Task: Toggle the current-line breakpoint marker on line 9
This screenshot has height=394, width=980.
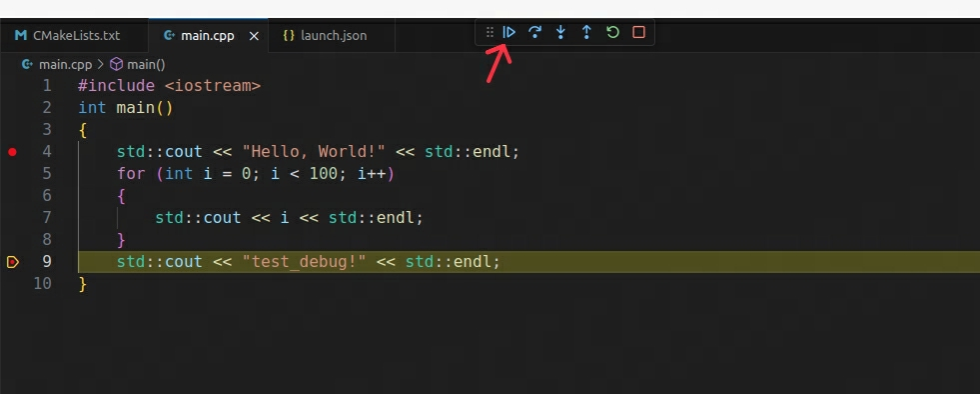Action: tap(13, 262)
